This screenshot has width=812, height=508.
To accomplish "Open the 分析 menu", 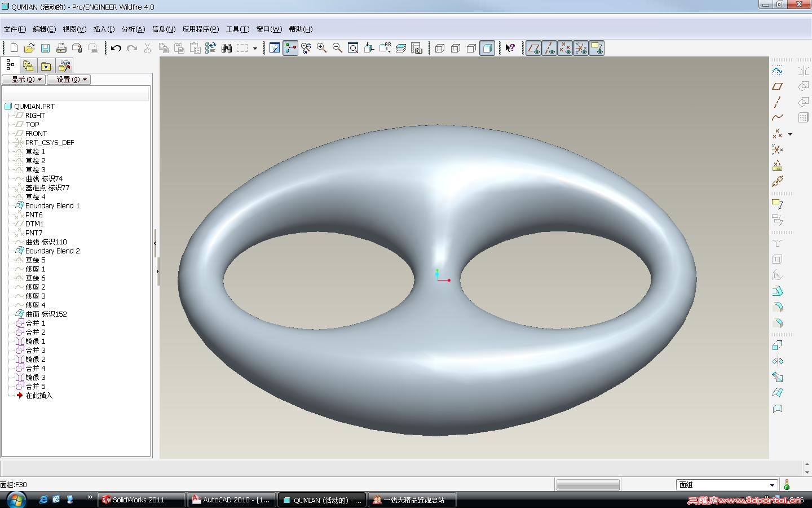I will 133,29.
